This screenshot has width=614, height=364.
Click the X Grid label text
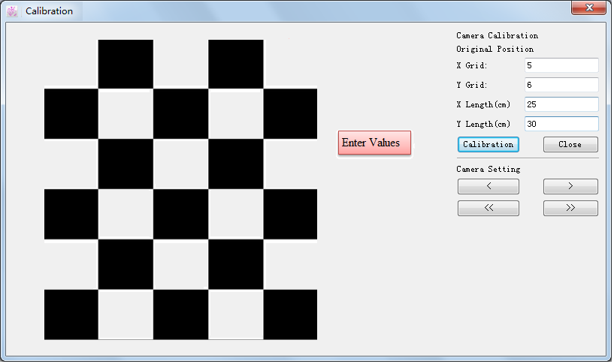(x=472, y=66)
